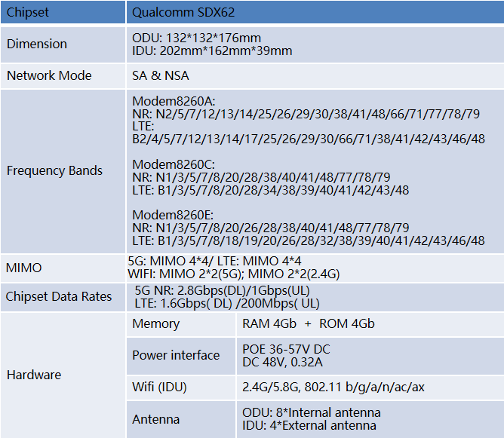This screenshot has width=504, height=438.
Task: Click the Power interface label
Action: [176, 355]
